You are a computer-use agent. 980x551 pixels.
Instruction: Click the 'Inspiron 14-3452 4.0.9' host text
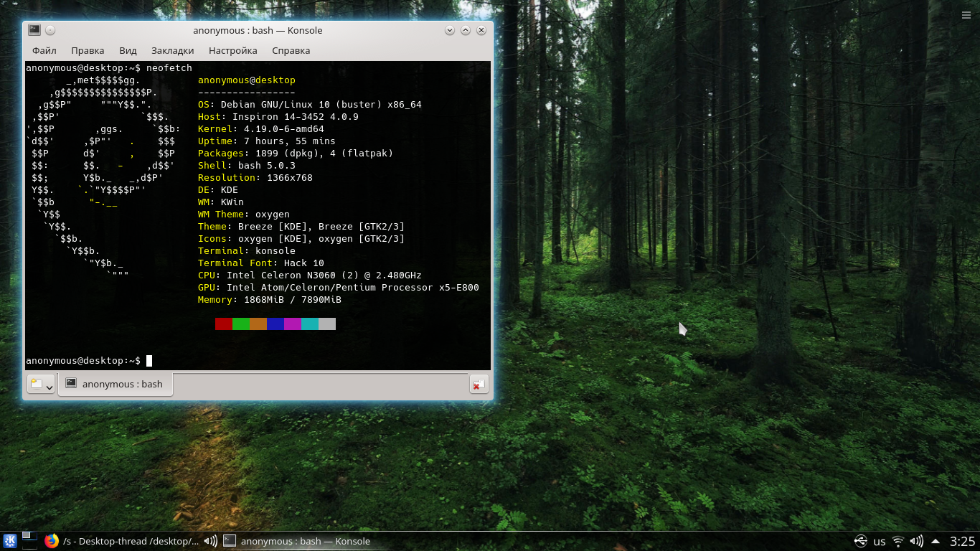point(296,116)
